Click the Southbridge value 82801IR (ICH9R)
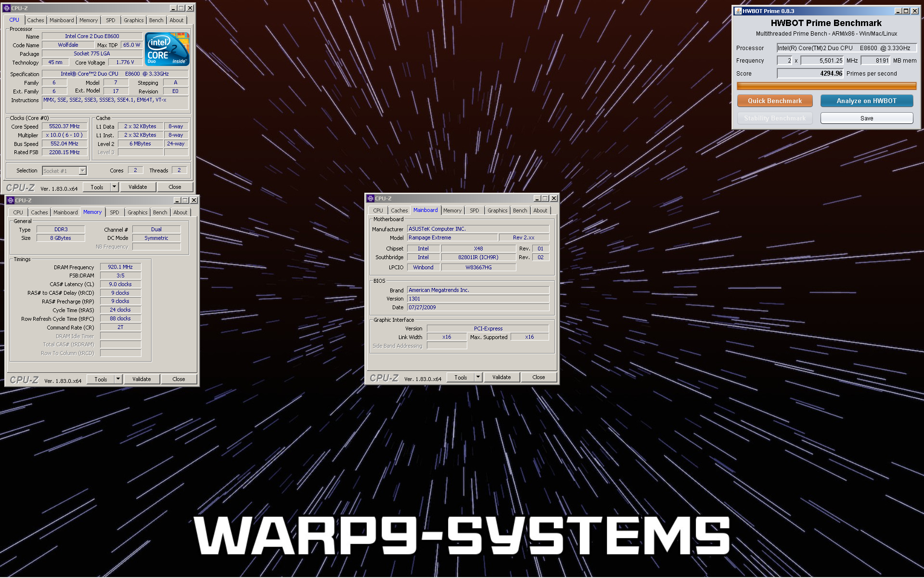 click(478, 257)
